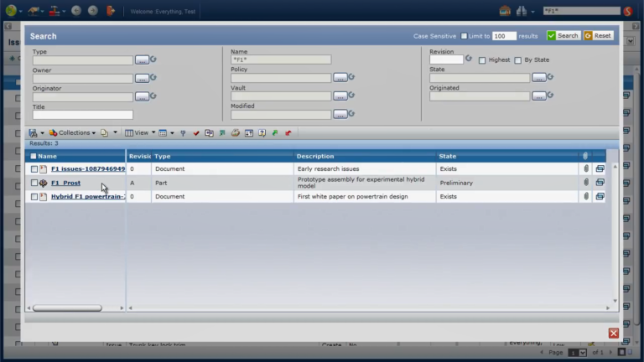The height and width of the screenshot is (362, 644).
Task: Open the Type chooser ellipsis button
Action: click(x=142, y=60)
